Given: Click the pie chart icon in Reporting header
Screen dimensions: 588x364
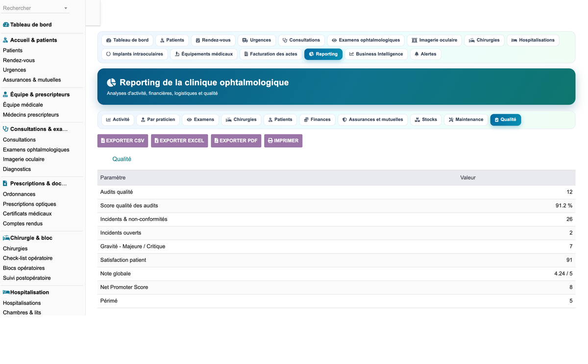Looking at the screenshot, I should [x=111, y=83].
